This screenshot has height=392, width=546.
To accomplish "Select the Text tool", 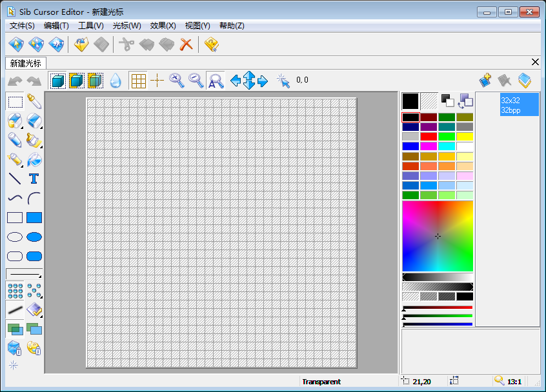I will click(x=34, y=179).
